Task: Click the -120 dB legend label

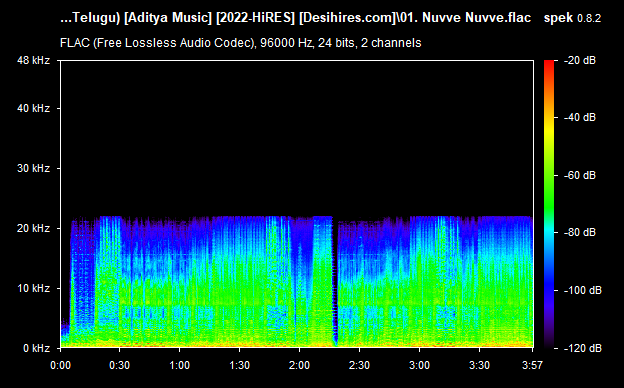Action: click(x=583, y=348)
